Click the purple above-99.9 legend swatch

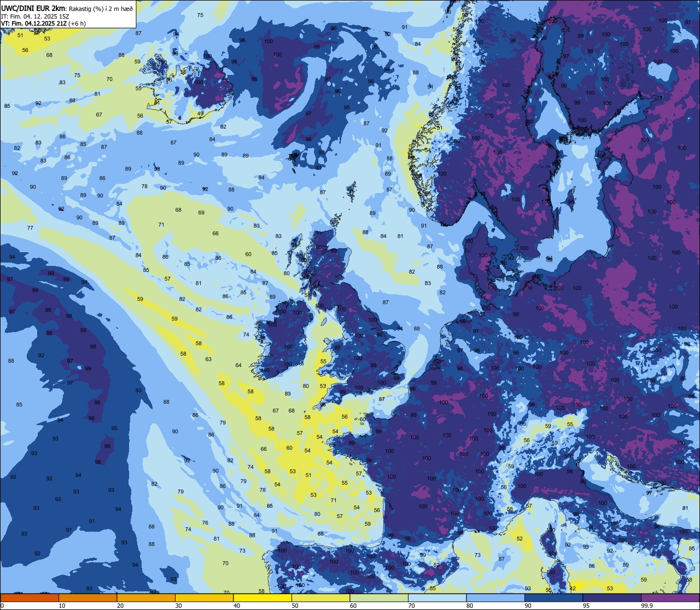pos(670,597)
